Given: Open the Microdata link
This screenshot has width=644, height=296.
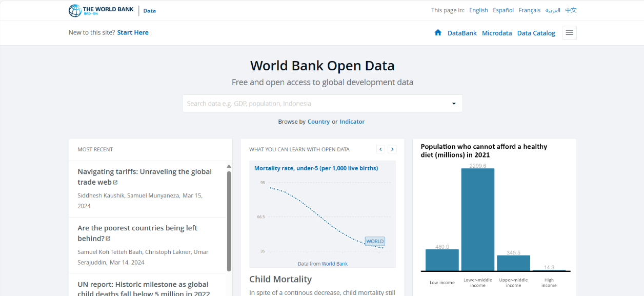Looking at the screenshot, I should click(497, 33).
